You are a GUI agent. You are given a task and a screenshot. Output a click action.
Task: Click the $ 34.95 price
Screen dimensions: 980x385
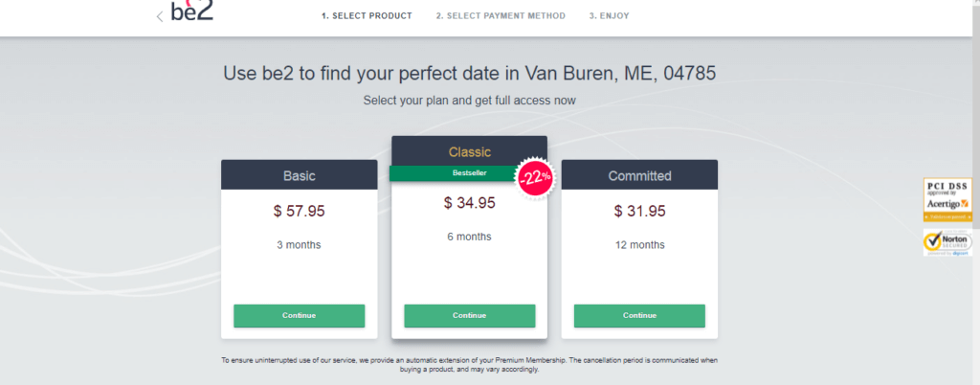click(x=469, y=203)
